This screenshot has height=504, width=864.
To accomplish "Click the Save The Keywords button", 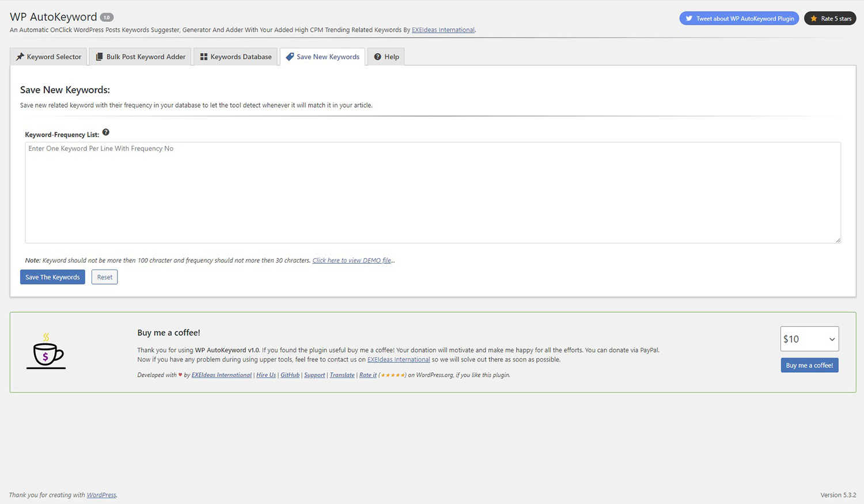I will click(x=52, y=277).
